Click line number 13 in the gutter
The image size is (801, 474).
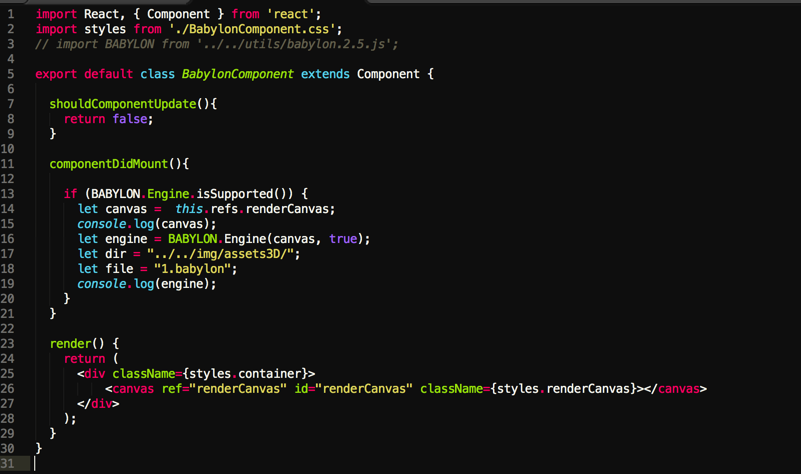(x=8, y=194)
